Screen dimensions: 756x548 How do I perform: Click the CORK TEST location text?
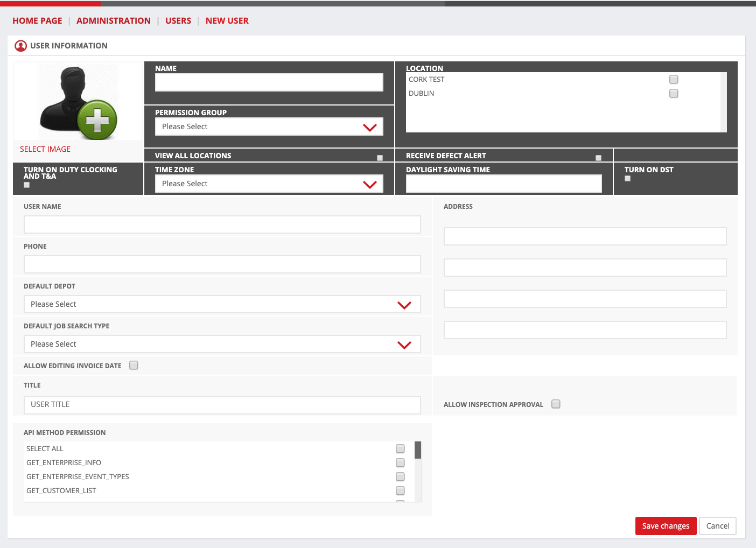pyautogui.click(x=426, y=79)
